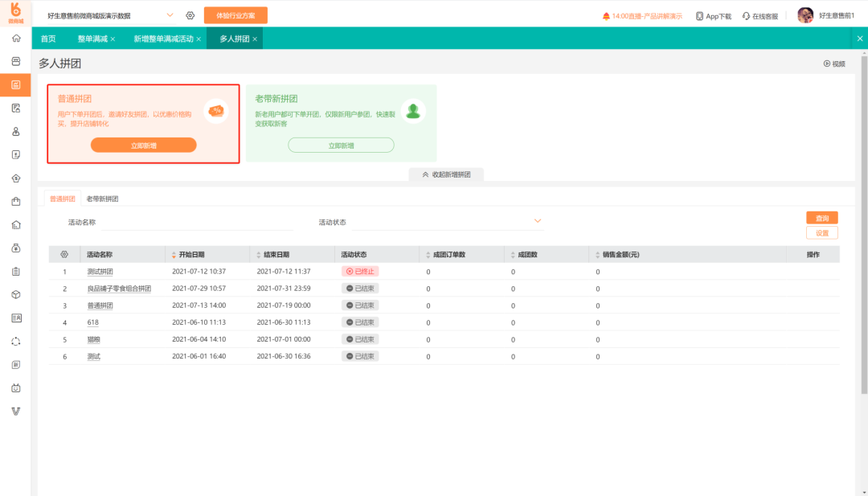
Task: Switch to the 整单满减 tab
Action: [92, 39]
